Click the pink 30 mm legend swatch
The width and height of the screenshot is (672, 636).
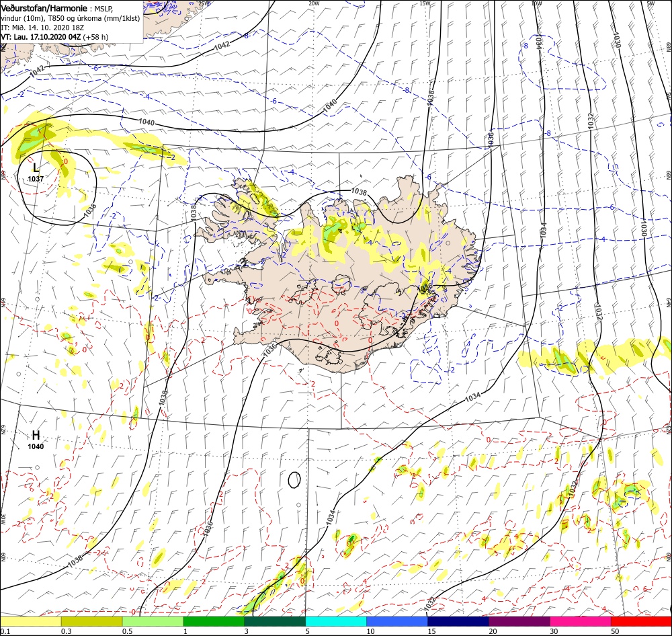pos(581,621)
